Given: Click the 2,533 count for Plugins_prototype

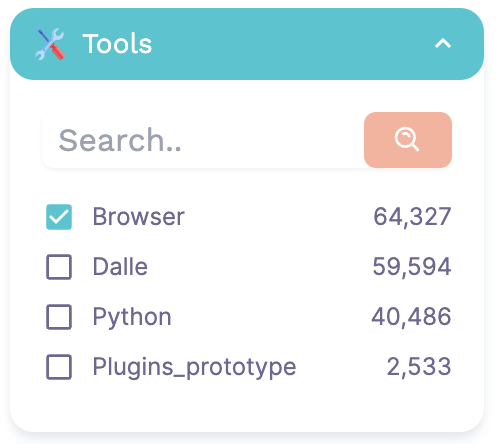Looking at the screenshot, I should click(x=419, y=367).
